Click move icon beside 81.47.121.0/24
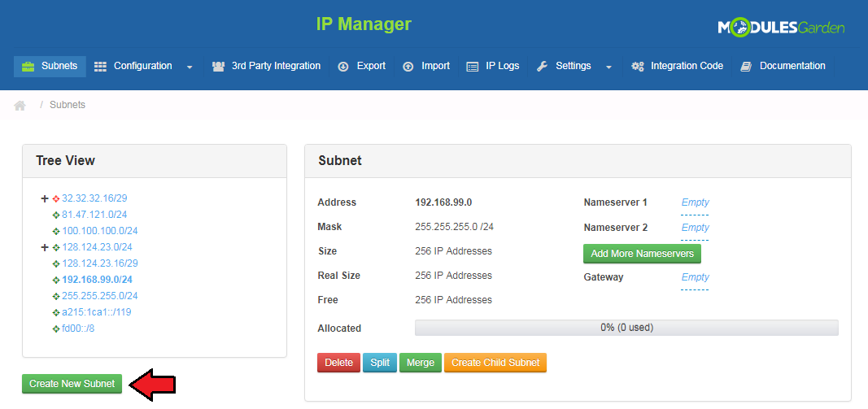This screenshot has width=868, height=409. (56, 215)
